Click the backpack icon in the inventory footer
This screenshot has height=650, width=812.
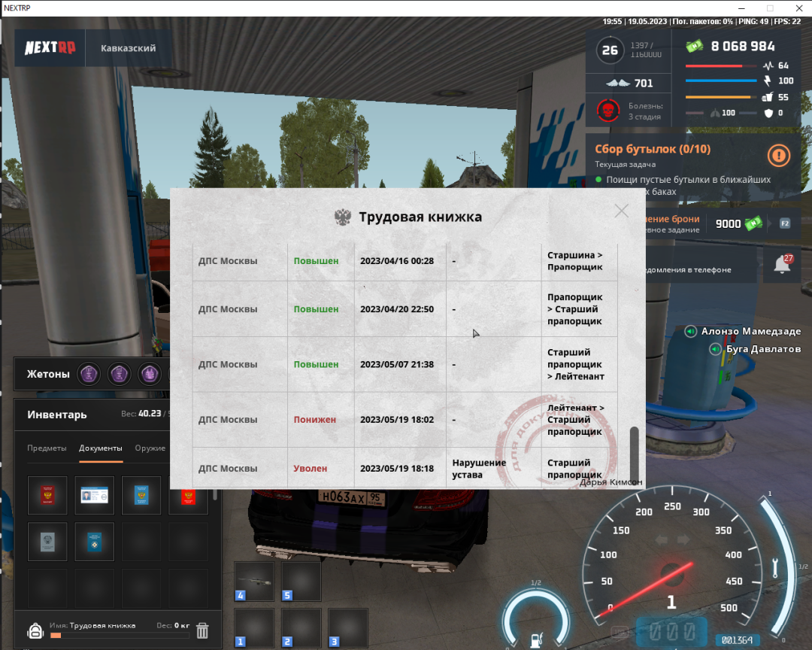[x=35, y=631]
